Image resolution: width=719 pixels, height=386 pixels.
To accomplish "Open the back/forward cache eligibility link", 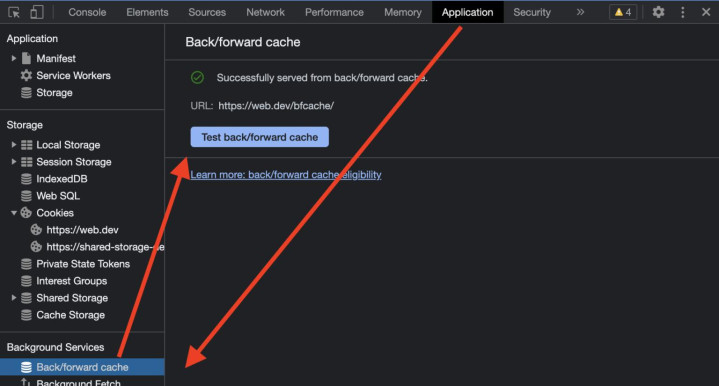I will [286, 175].
